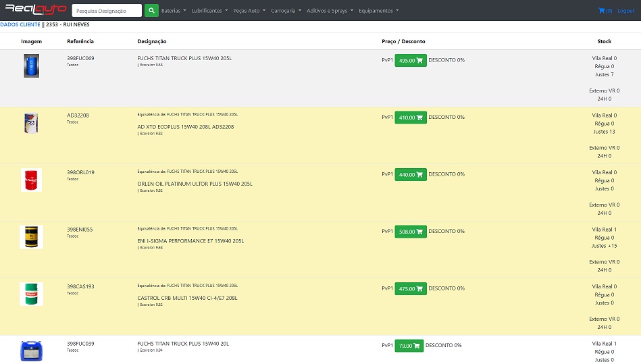Add FUCHS 205L at 495.00 to cart
This screenshot has width=641, height=364.
tap(411, 61)
